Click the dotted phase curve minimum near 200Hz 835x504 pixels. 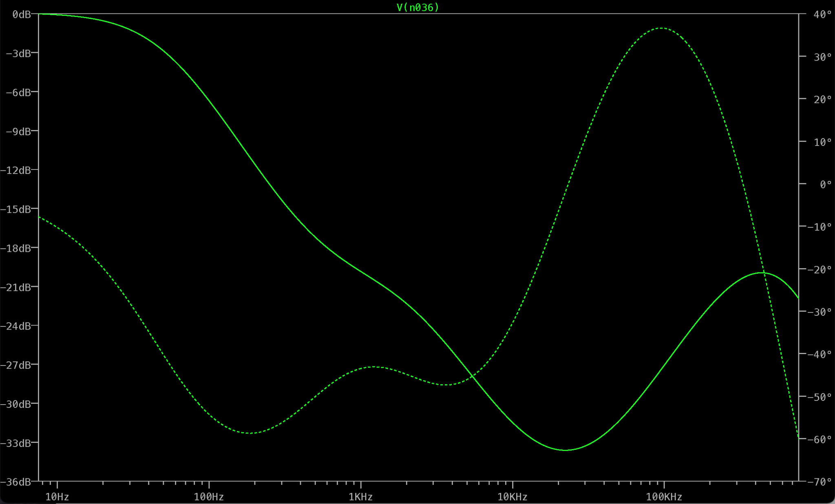(250, 433)
